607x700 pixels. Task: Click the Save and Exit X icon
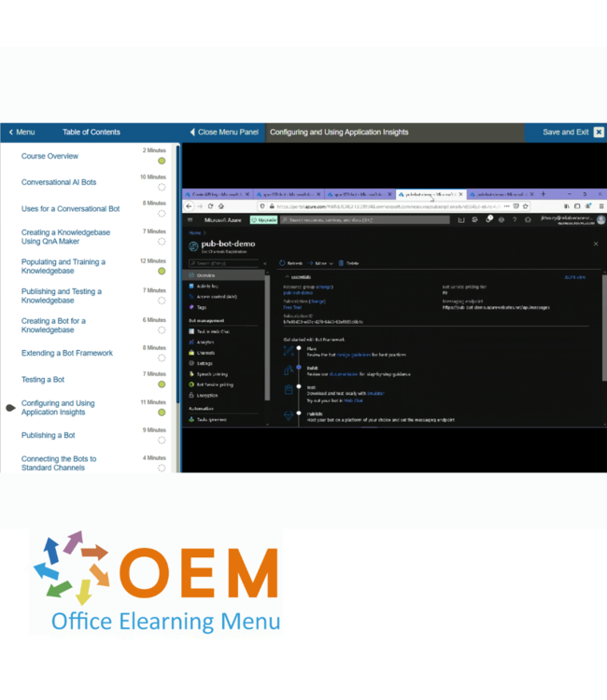[599, 133]
